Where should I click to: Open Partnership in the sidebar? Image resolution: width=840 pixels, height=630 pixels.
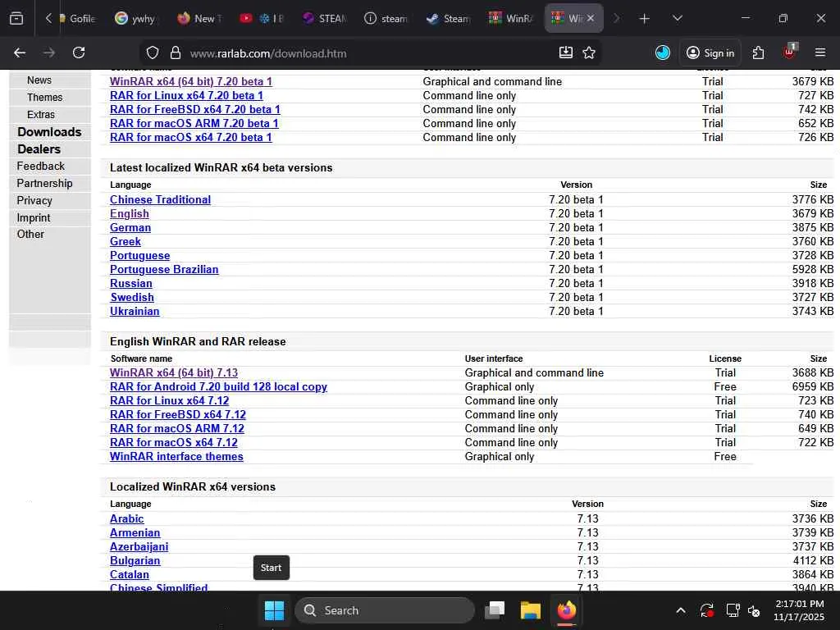44,183
